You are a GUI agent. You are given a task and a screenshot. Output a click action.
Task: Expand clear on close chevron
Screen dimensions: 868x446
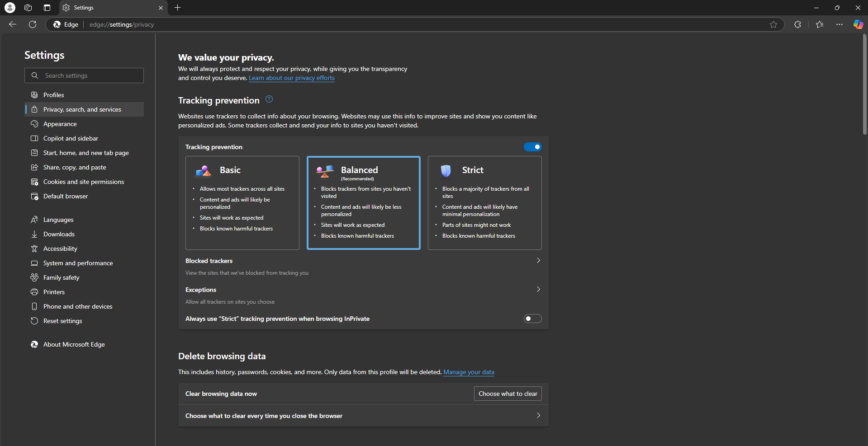[x=538, y=415]
